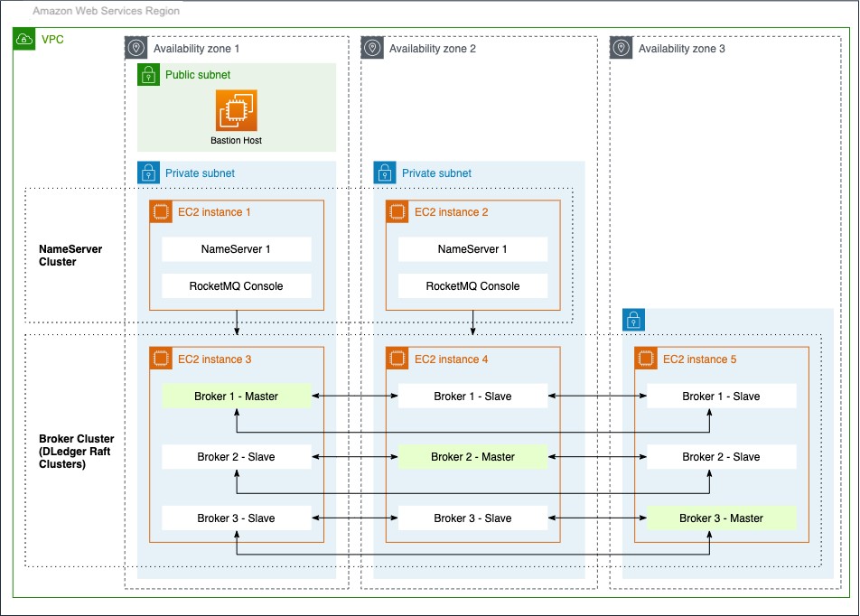Click the green Public subnet lock icon
Image resolution: width=860 pixels, height=616 pixels.
click(148, 75)
